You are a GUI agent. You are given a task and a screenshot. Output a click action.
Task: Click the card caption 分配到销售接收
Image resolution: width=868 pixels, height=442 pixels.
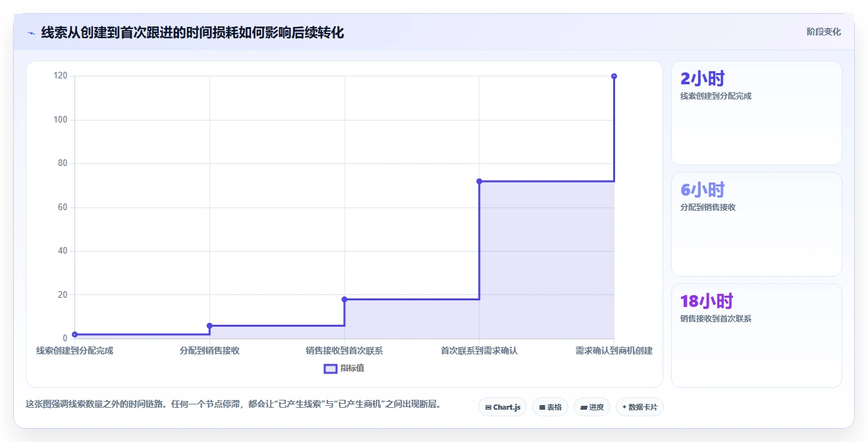click(708, 207)
